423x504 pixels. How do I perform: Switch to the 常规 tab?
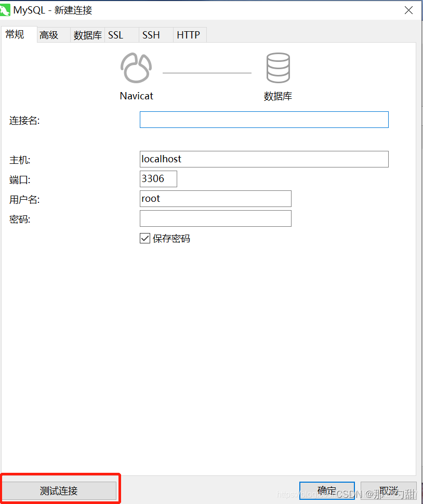tap(19, 34)
